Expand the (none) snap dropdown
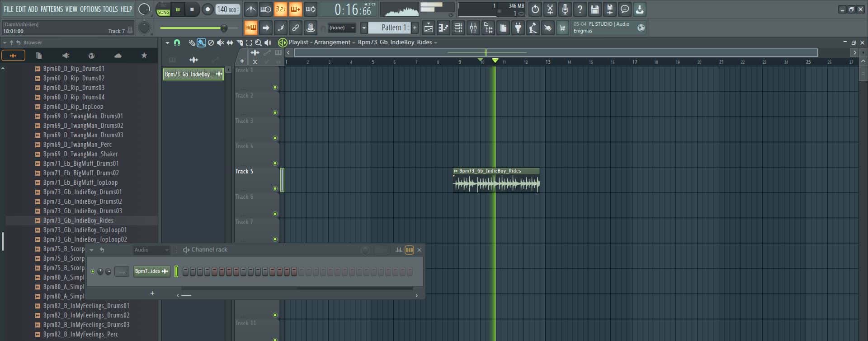 [x=342, y=28]
